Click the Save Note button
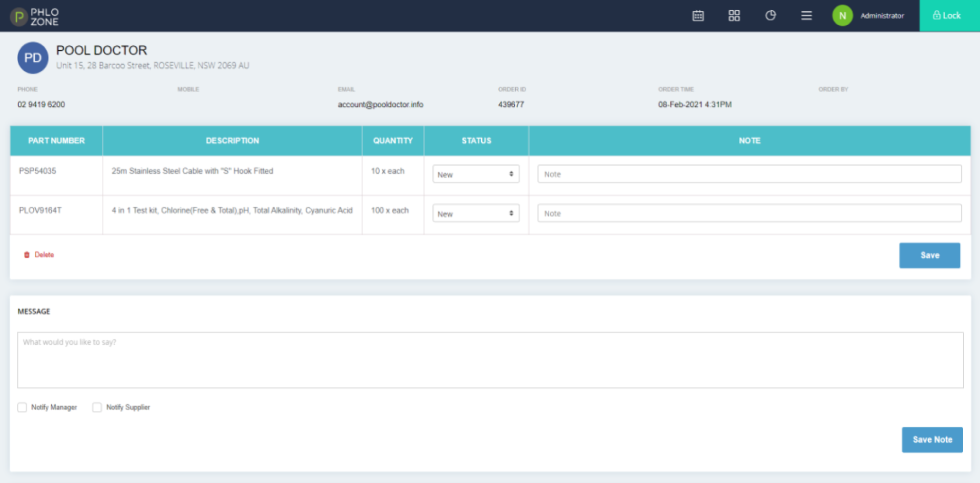980x483 pixels. [x=932, y=440]
